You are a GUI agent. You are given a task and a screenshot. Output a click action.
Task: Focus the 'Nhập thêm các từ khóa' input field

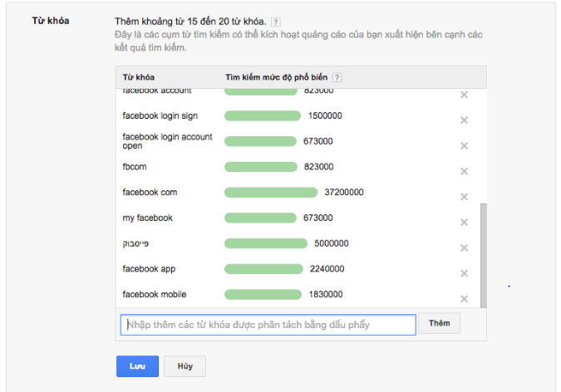tap(268, 325)
